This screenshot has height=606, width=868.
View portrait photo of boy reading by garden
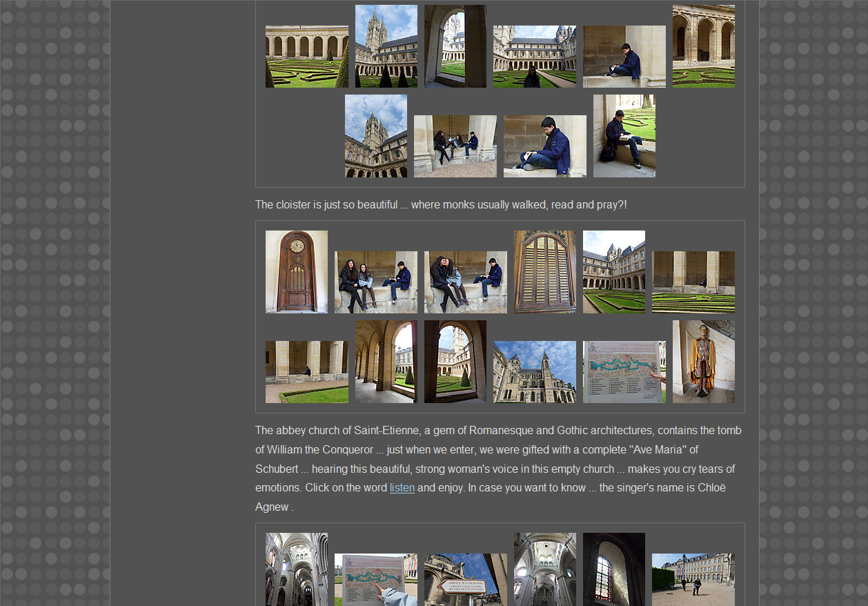click(624, 135)
